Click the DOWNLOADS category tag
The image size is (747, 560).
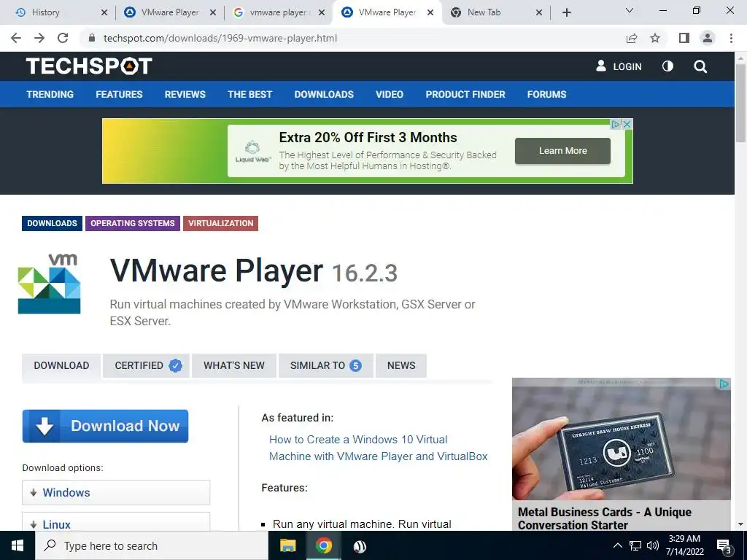point(52,223)
